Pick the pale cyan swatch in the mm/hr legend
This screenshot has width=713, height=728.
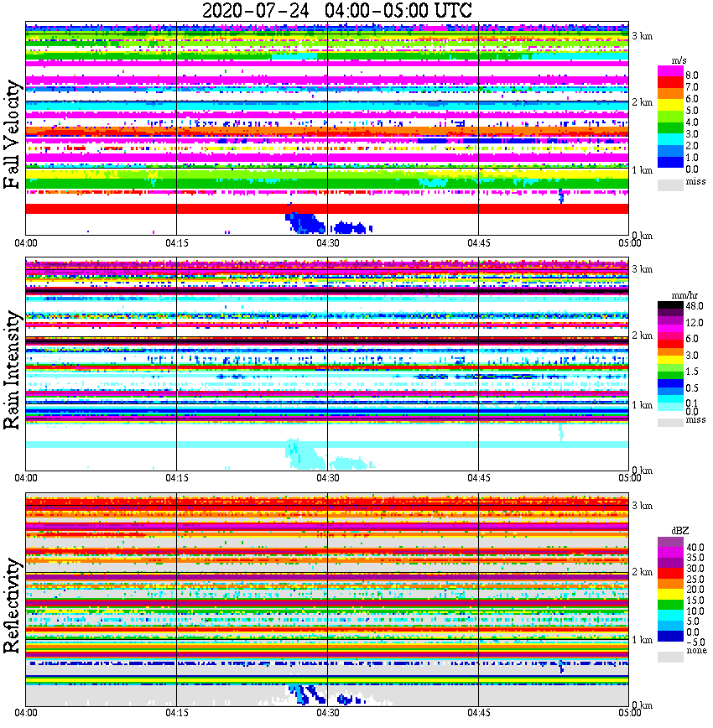point(670,407)
